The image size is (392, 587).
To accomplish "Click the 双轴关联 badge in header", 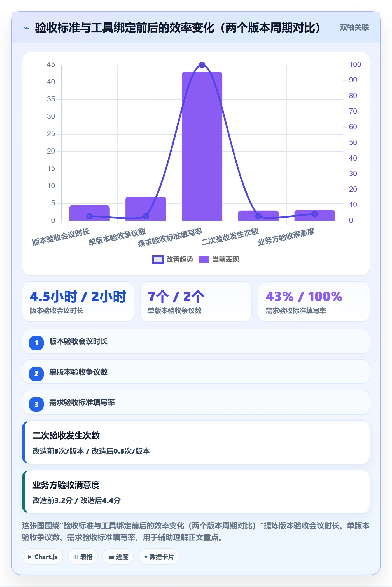I will coord(354,27).
